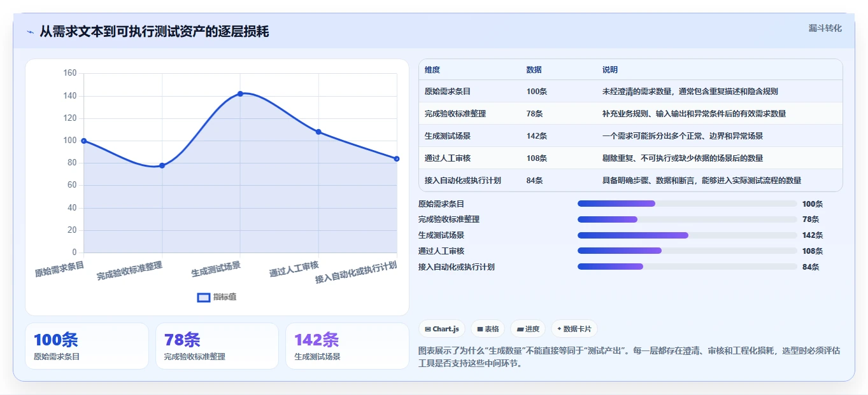This screenshot has height=395, width=868.
Task: Click the 生成测试场景 x-axis label
Action: click(x=216, y=269)
